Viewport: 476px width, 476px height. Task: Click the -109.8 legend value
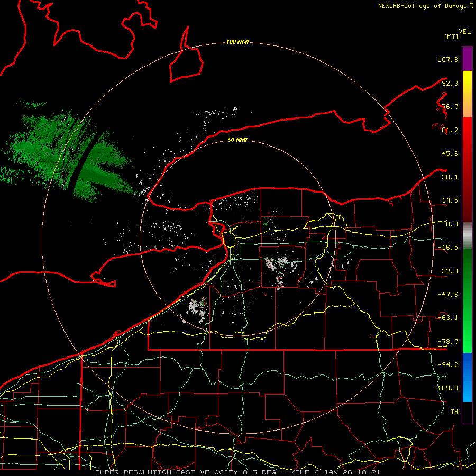coord(446,388)
